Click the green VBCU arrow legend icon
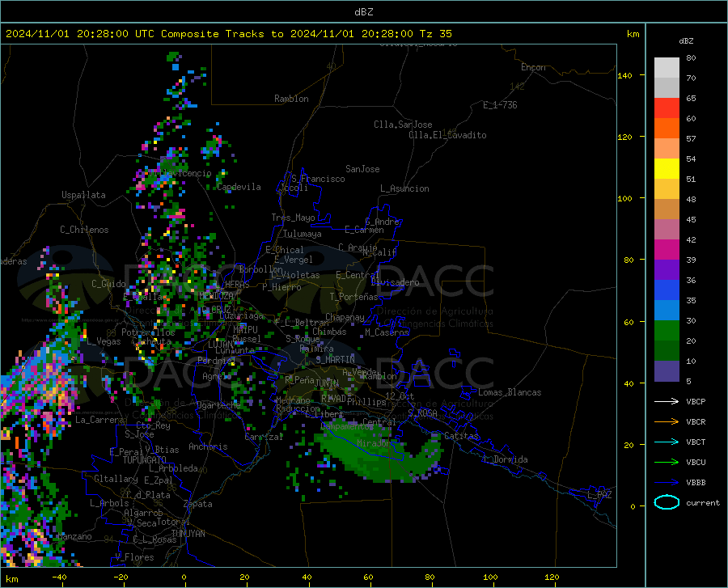Image resolution: width=728 pixels, height=588 pixels. tap(667, 463)
